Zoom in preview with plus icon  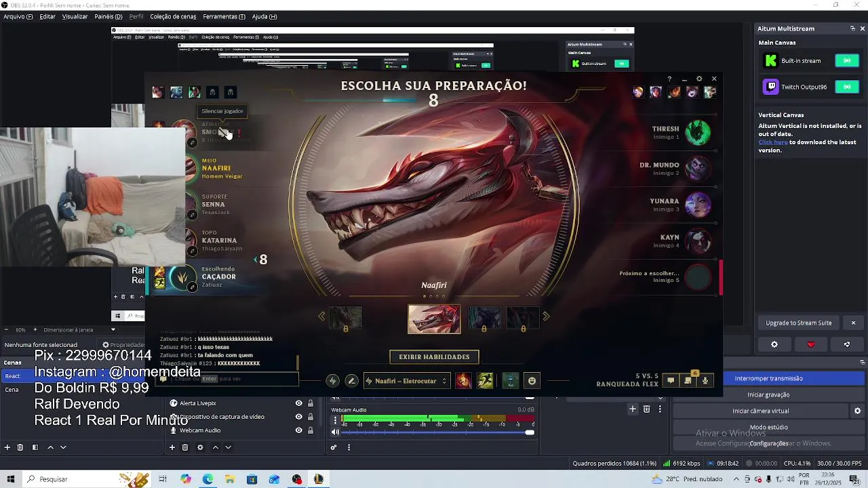(35, 329)
